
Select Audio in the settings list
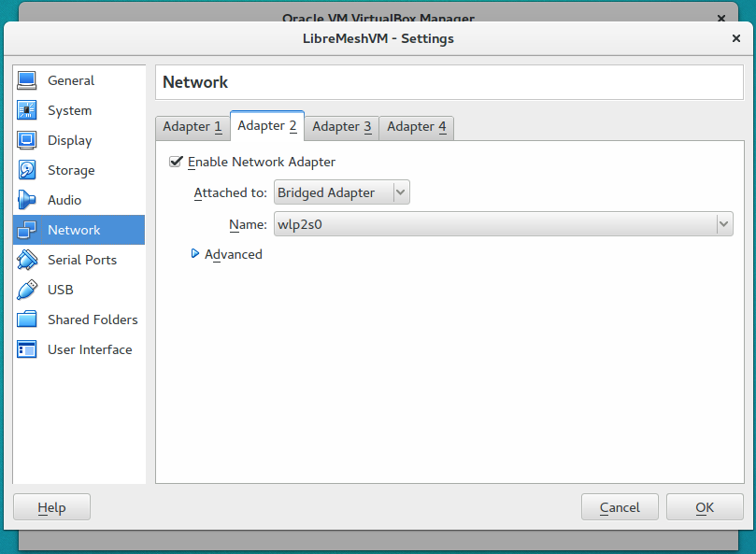tap(79, 200)
